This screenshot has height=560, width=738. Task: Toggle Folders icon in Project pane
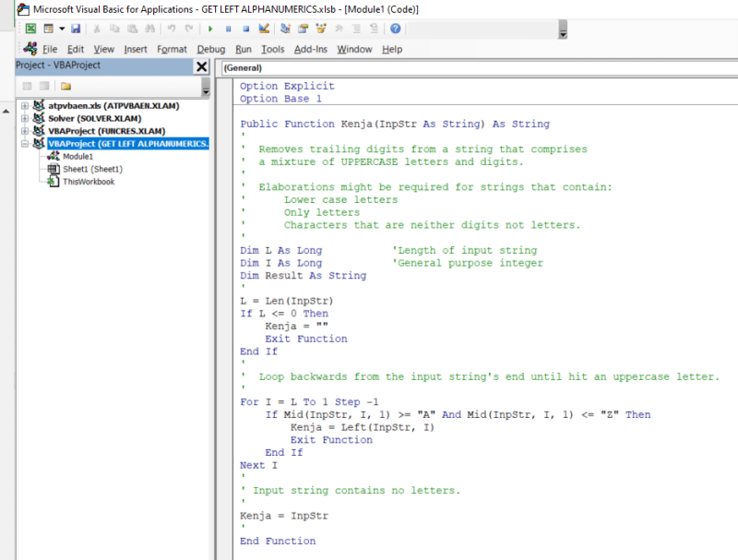click(65, 86)
